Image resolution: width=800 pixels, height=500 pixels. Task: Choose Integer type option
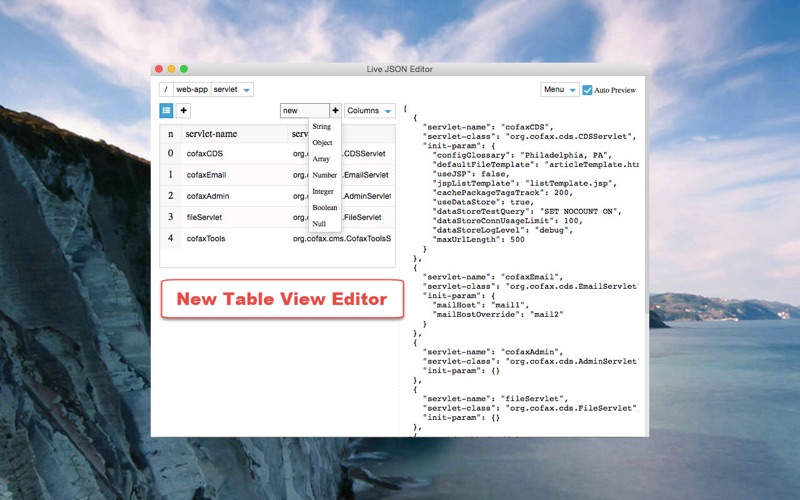323,191
